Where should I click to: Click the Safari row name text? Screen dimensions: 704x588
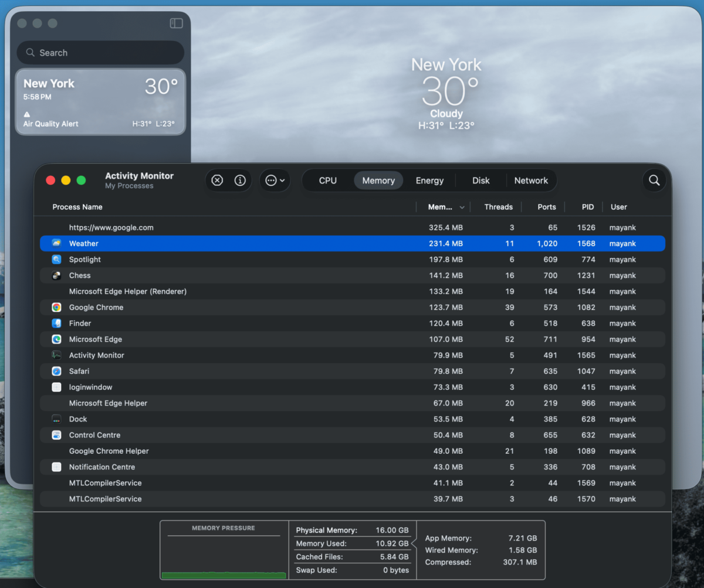coord(79,371)
